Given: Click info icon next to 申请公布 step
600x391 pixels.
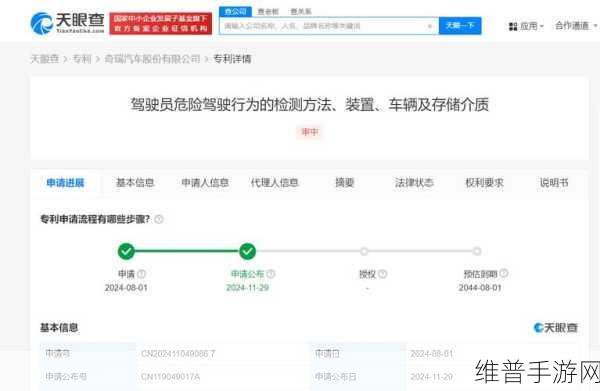Looking at the screenshot, I should click(271, 274).
